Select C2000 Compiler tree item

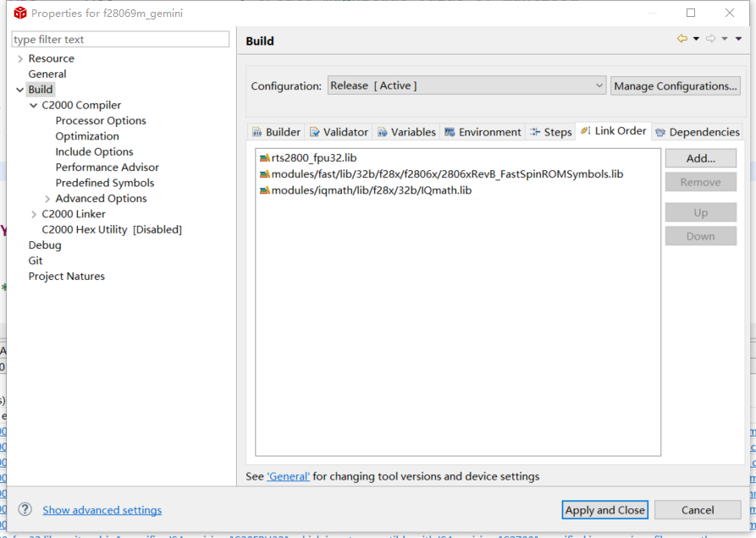(x=81, y=105)
